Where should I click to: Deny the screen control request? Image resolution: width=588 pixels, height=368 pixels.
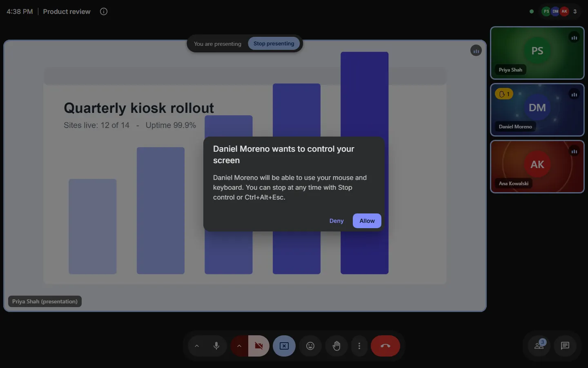[x=336, y=221]
